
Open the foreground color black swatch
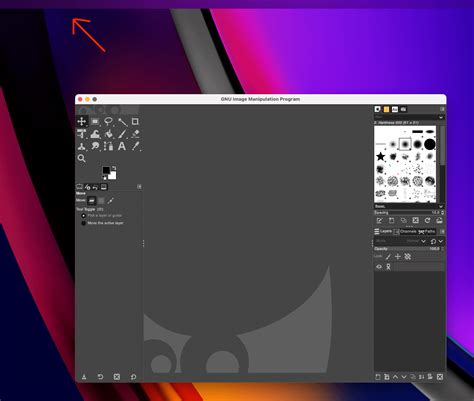(x=106, y=170)
